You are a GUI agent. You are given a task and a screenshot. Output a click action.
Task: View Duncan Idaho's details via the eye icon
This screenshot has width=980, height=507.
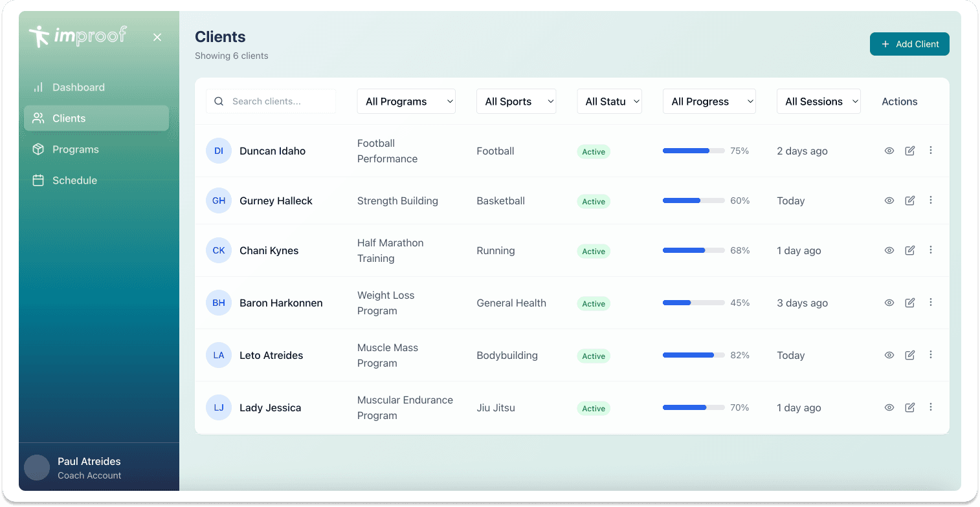tap(889, 150)
